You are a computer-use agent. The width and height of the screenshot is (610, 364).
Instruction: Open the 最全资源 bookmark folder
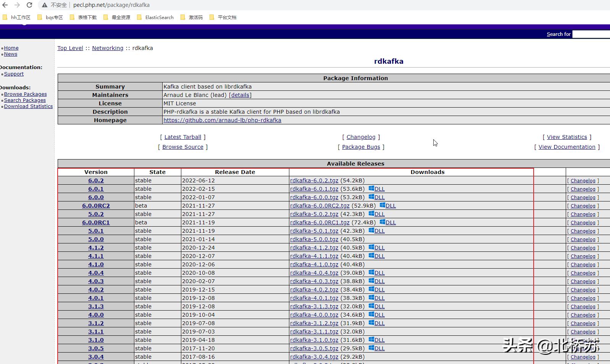tap(116, 17)
